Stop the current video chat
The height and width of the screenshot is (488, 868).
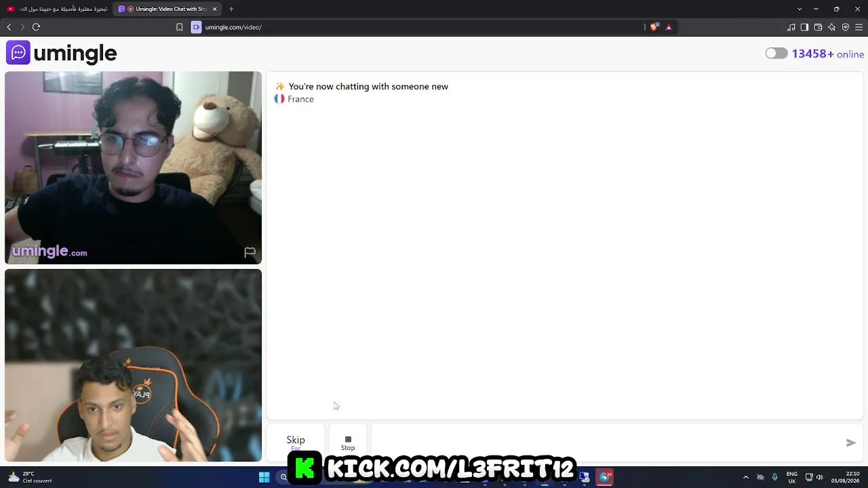348,443
